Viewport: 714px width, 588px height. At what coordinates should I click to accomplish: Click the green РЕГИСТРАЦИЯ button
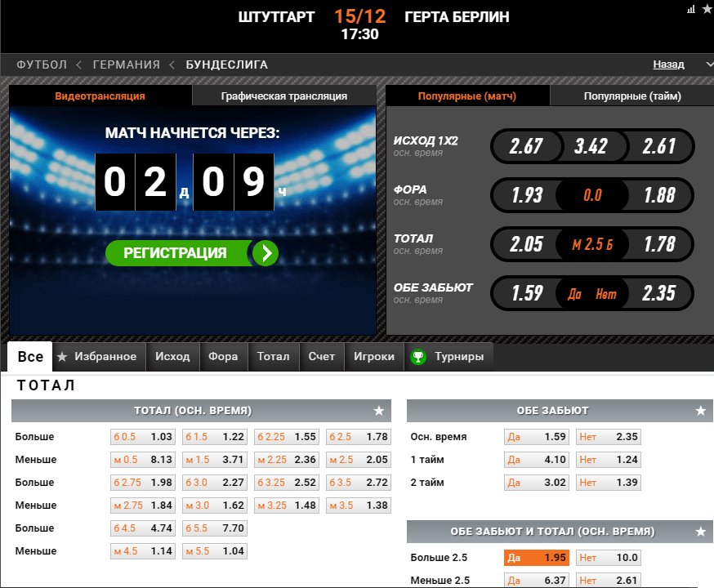(192, 253)
